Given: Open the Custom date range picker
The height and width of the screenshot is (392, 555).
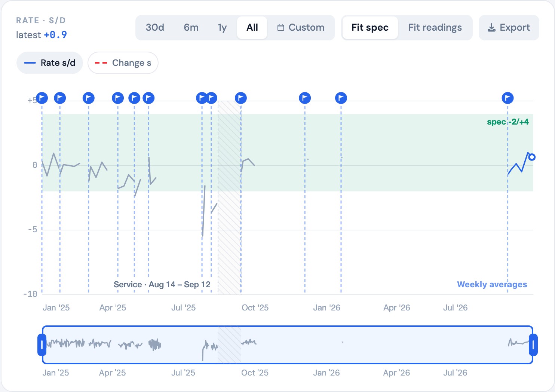Looking at the screenshot, I should (301, 27).
